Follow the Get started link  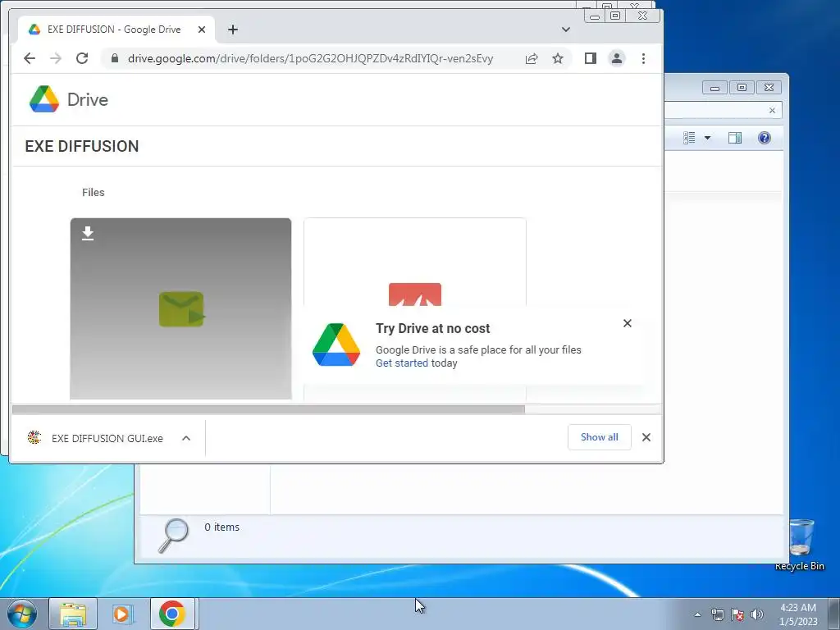(401, 363)
